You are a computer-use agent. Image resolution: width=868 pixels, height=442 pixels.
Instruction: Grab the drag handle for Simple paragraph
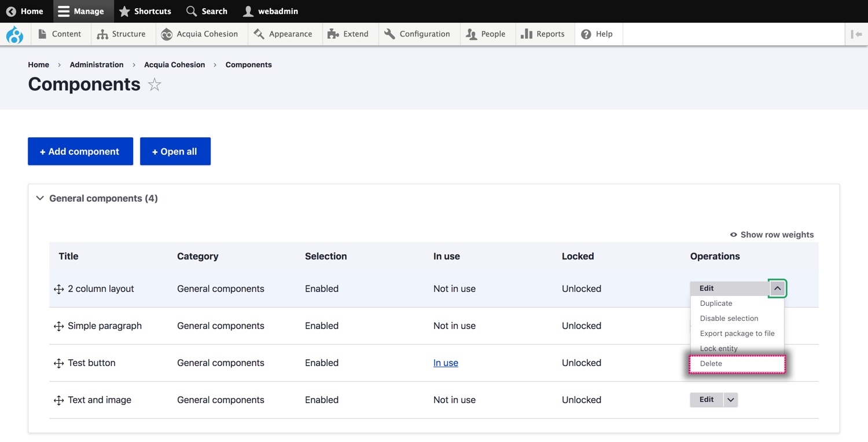tap(58, 326)
